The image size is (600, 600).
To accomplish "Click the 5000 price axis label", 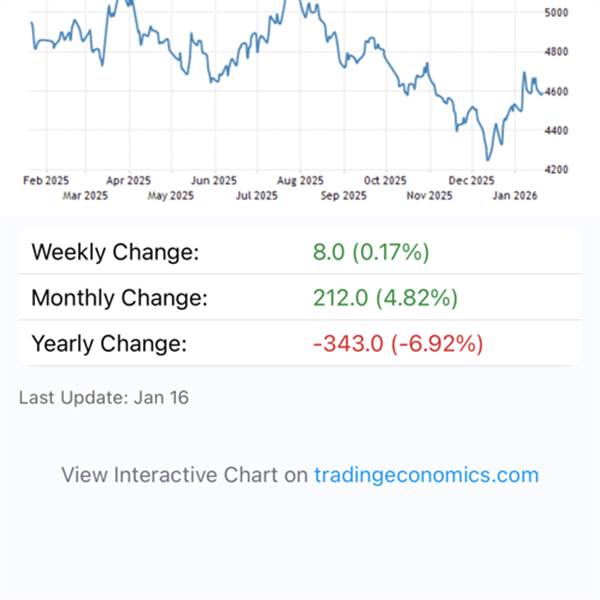I will coord(557,13).
